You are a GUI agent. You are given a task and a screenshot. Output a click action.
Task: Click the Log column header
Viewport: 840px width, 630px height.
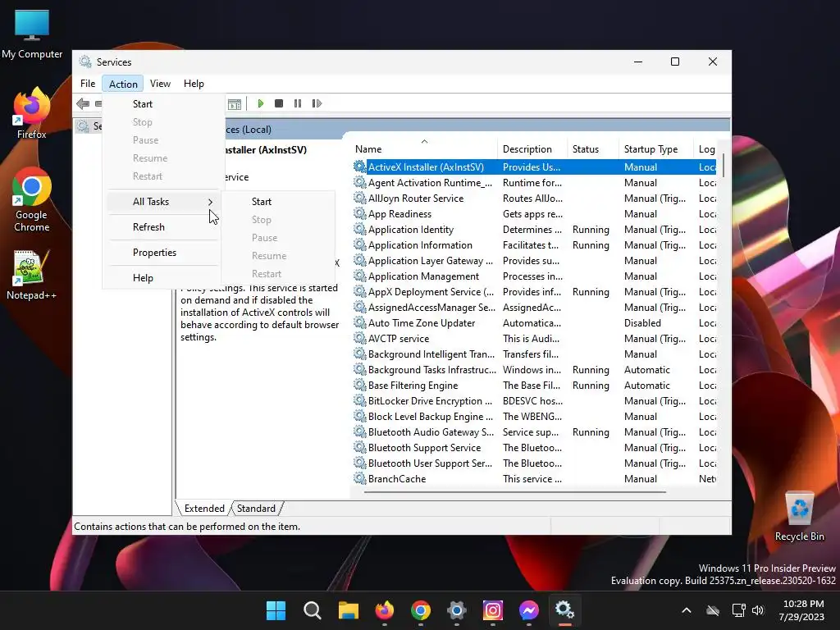[705, 149]
